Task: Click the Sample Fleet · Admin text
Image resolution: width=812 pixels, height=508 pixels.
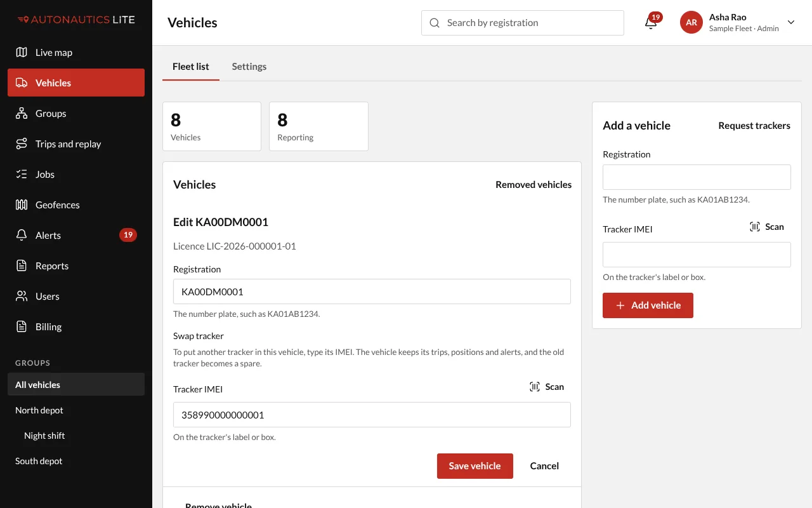Action: [x=744, y=29]
